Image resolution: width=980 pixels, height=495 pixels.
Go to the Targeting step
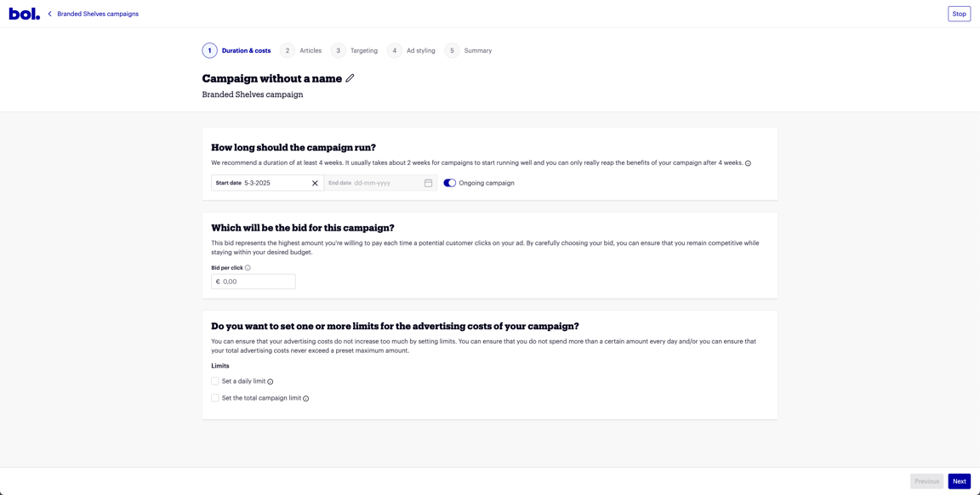click(355, 51)
